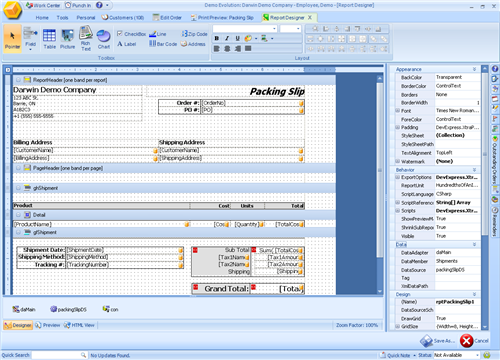The image size is (500, 360).
Task: Choose the Picture tool
Action: tap(67, 38)
